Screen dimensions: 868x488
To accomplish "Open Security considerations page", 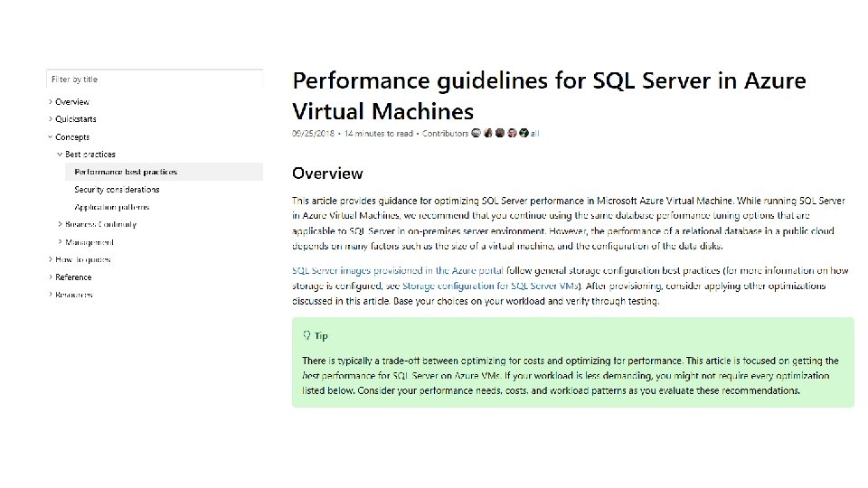I will pyautogui.click(x=117, y=189).
